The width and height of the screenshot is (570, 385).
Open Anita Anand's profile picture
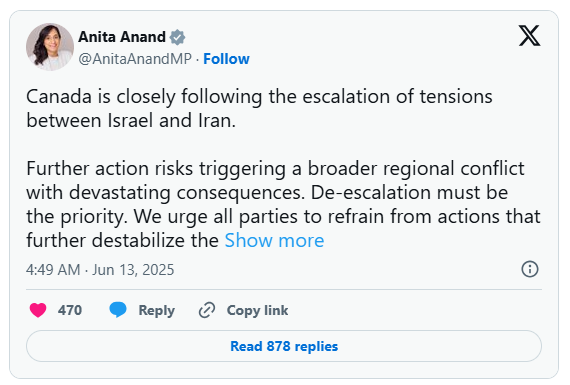point(50,47)
